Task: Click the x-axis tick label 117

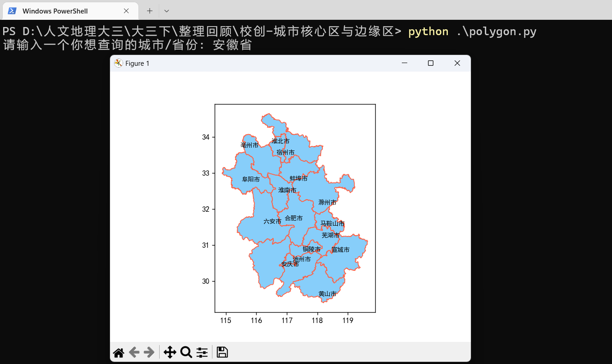Action: (x=287, y=321)
